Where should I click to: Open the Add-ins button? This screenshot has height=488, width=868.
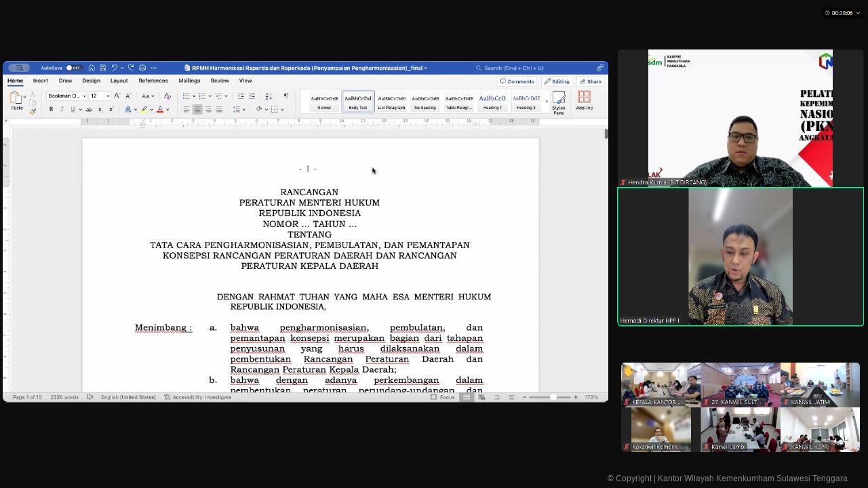[x=584, y=102]
